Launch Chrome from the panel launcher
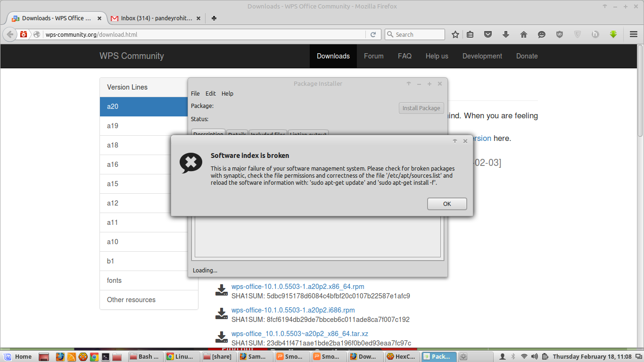This screenshot has width=644, height=362. tap(94, 357)
